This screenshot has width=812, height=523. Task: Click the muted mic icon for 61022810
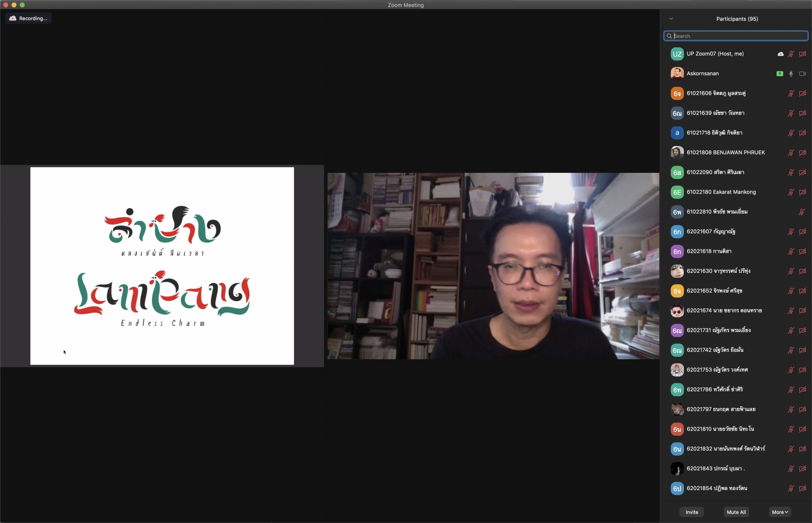pos(802,212)
